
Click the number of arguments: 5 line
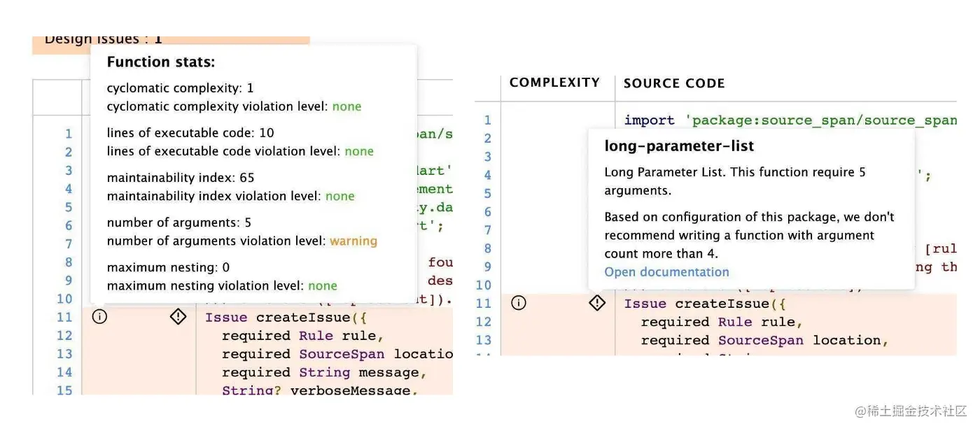pos(178,222)
